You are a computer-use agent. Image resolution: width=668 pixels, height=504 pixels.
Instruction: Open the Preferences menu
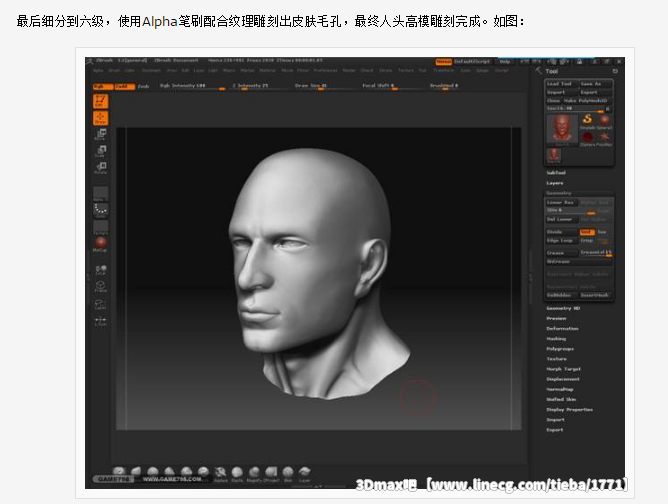click(325, 70)
